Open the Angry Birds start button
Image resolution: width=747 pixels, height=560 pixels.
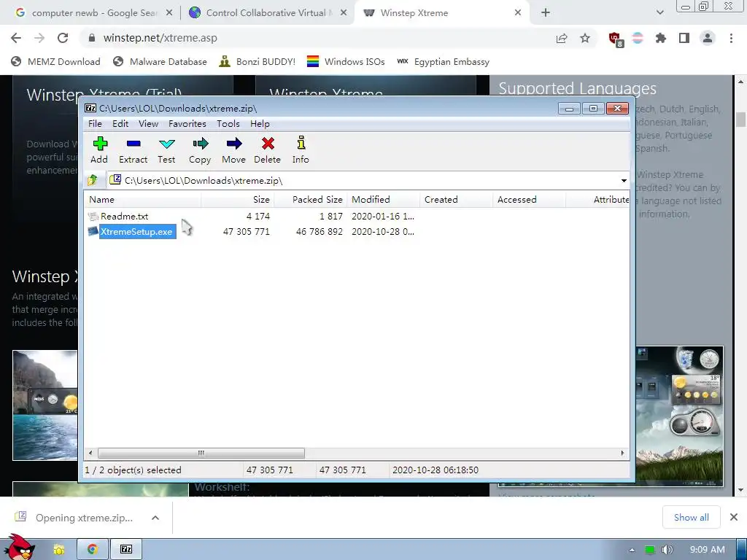tap(19, 547)
